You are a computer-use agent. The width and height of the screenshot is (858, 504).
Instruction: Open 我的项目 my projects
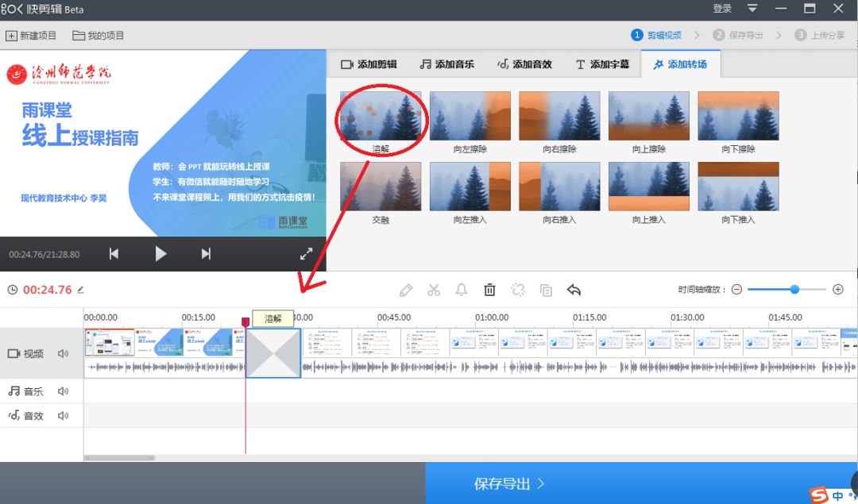pyautogui.click(x=99, y=36)
